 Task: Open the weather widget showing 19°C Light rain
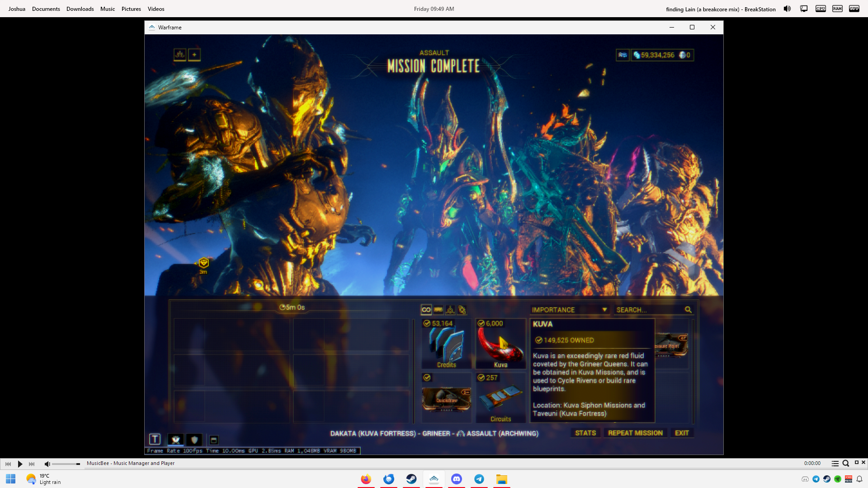tap(43, 479)
